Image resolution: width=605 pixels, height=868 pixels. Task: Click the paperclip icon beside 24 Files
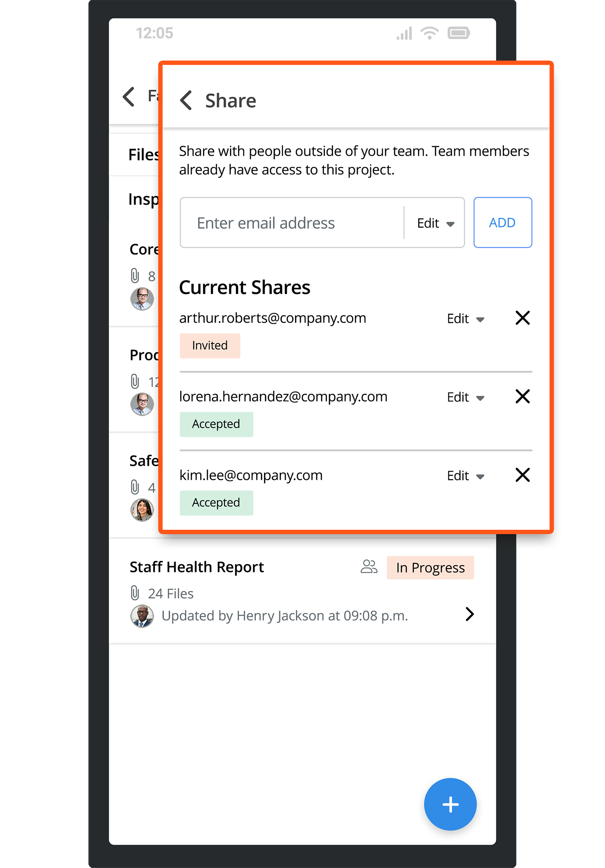[135, 593]
